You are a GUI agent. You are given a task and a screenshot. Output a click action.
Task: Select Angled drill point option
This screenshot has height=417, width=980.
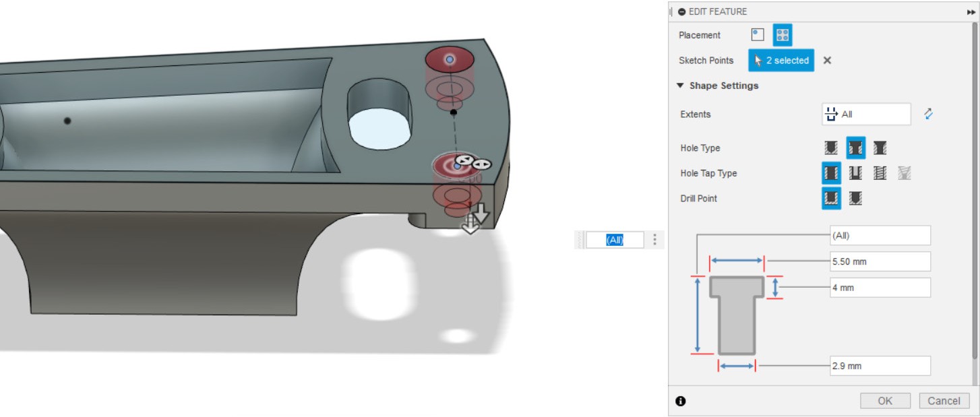coord(855,198)
